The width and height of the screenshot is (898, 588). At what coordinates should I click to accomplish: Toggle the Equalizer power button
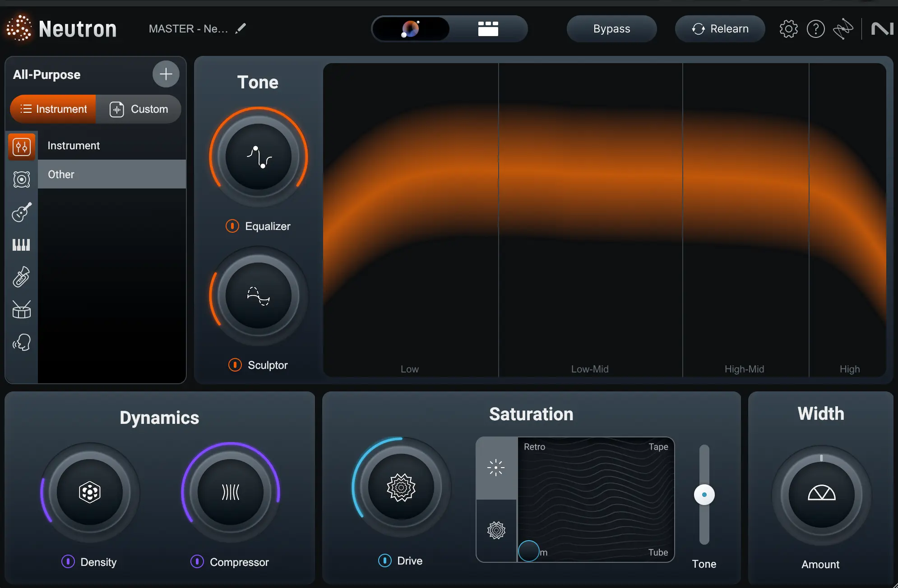coord(232,226)
